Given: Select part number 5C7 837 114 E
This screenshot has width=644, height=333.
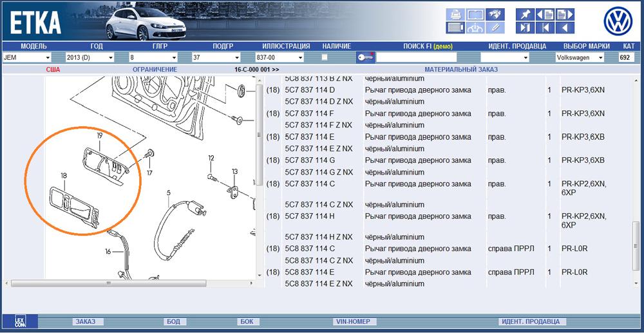Looking at the screenshot, I should click(x=310, y=137).
